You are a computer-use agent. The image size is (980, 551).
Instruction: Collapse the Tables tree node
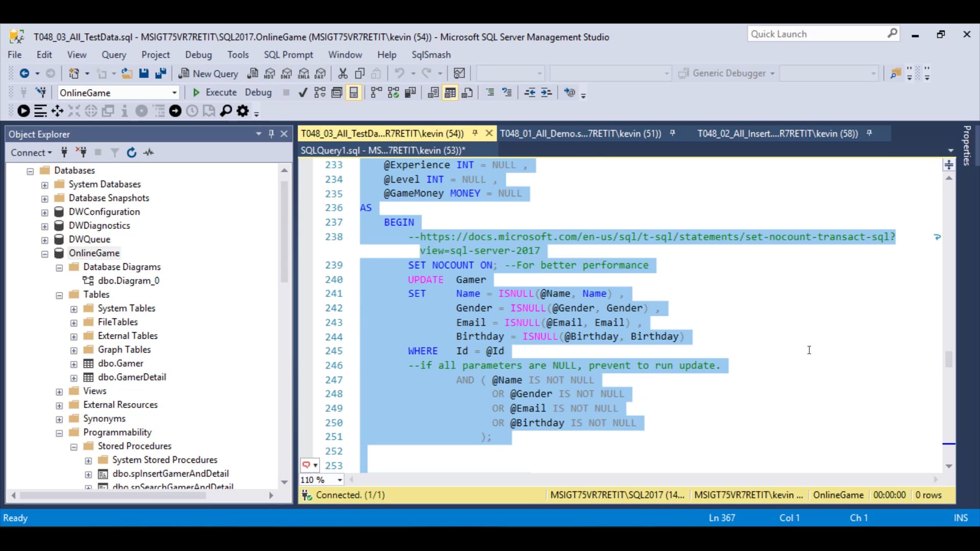pos(59,295)
